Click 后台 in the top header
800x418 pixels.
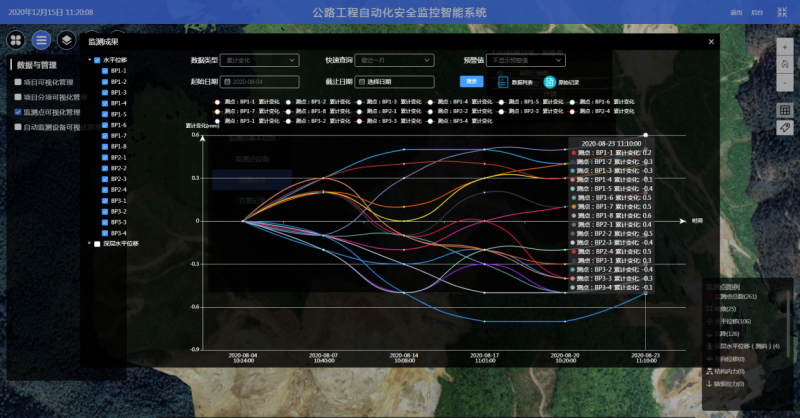757,12
